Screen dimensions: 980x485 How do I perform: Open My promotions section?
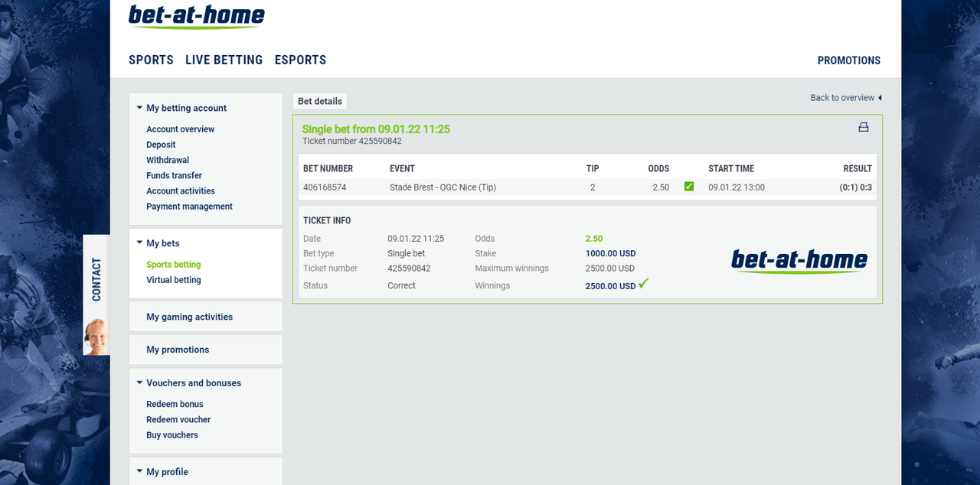click(178, 350)
